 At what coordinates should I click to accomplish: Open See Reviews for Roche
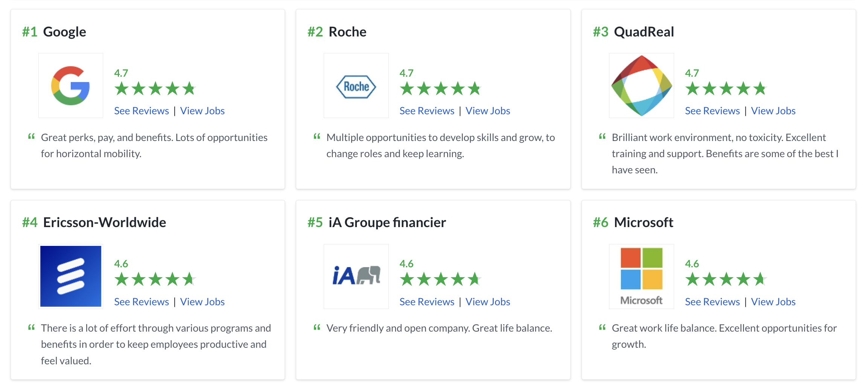(427, 111)
